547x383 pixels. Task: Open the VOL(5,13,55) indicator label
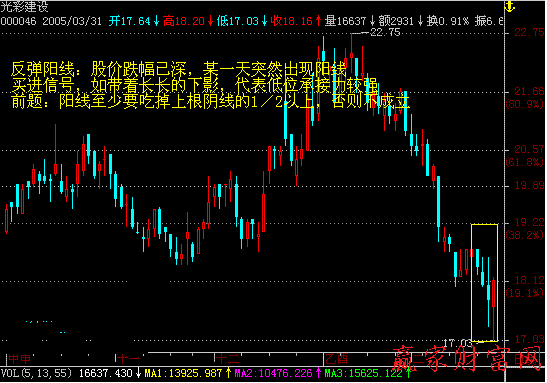point(36,373)
